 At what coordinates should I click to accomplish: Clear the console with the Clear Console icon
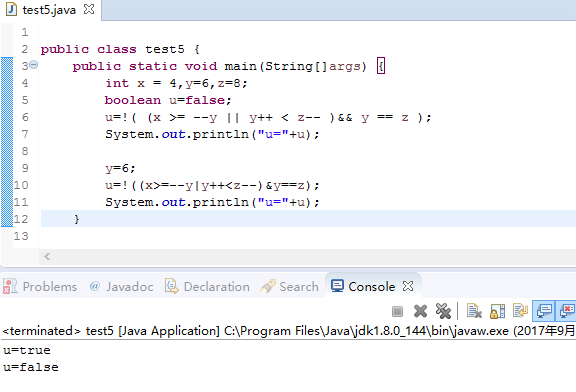coord(474,311)
